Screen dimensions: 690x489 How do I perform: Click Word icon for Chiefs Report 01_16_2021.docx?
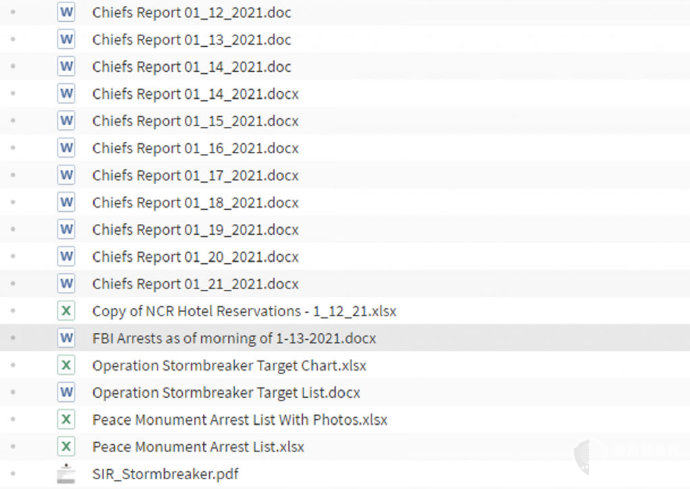[66, 148]
